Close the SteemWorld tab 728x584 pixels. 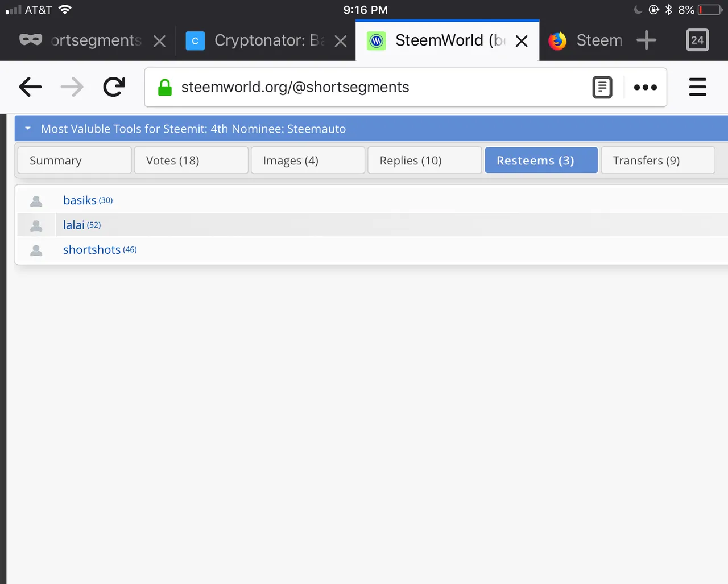(522, 41)
